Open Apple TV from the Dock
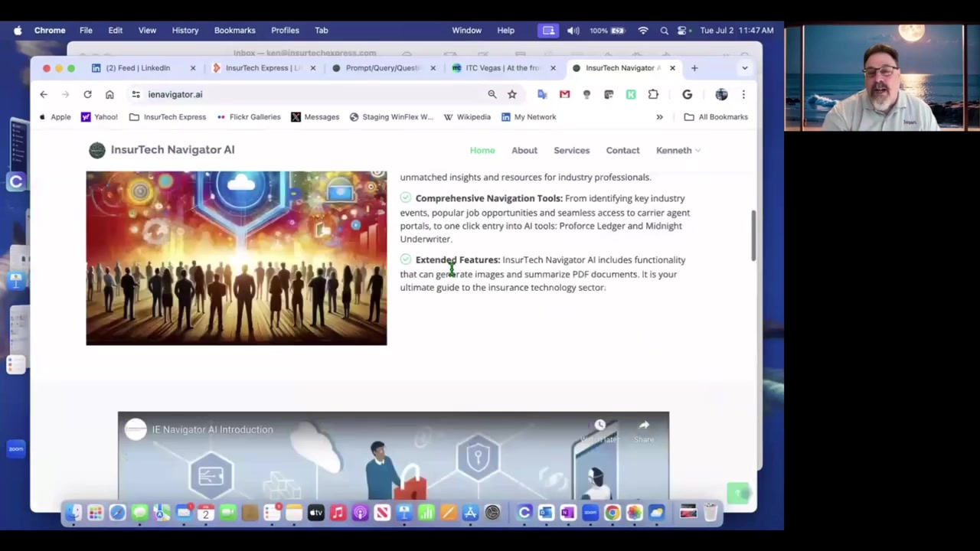The image size is (980, 551). [315, 513]
